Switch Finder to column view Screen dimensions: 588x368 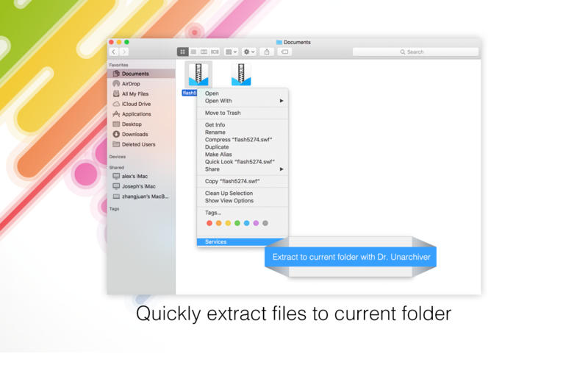204,52
